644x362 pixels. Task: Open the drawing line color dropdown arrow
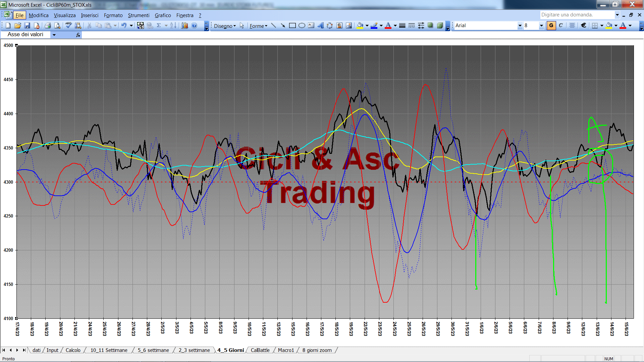tap(381, 25)
